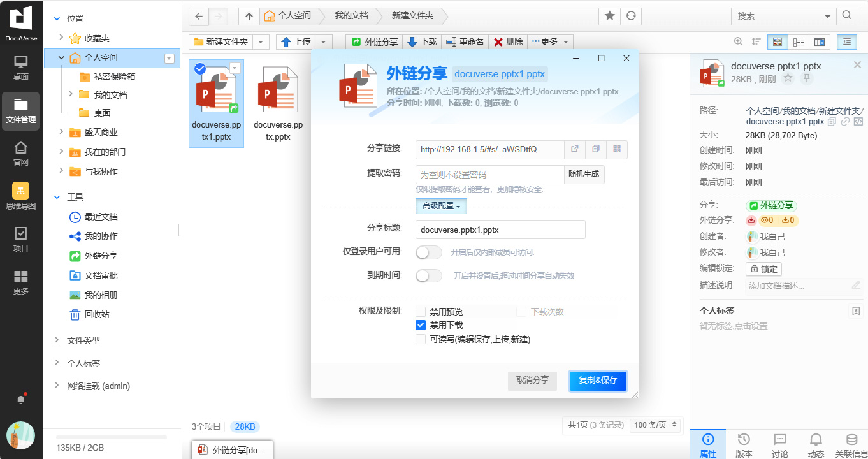The height and width of the screenshot is (459, 868).
Task: Check the 禁用预览 checkbox
Action: (x=421, y=312)
